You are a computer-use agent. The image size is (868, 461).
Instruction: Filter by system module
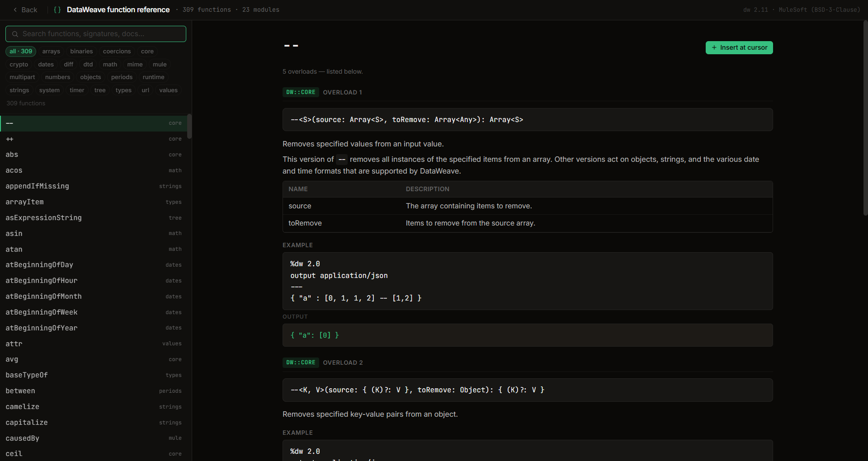click(x=49, y=90)
